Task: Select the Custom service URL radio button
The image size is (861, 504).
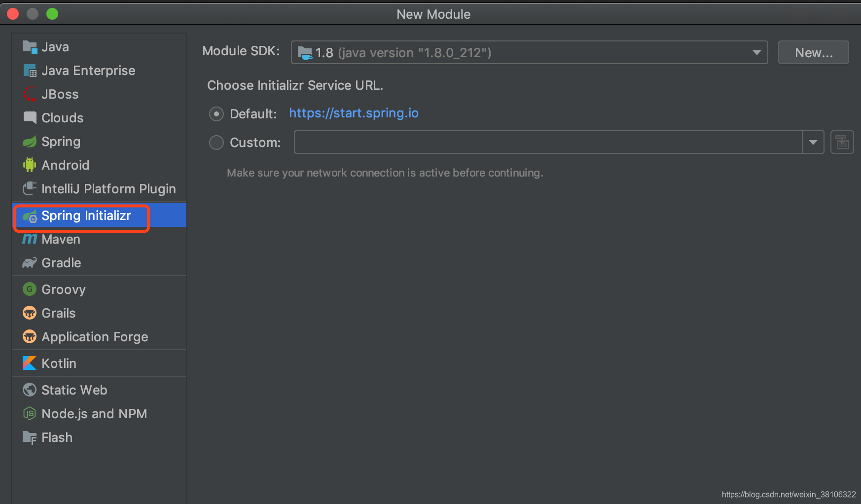Action: pos(216,143)
